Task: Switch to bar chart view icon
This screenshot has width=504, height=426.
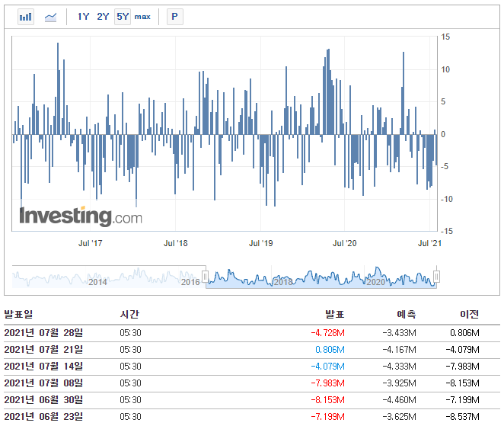Action: [26, 17]
